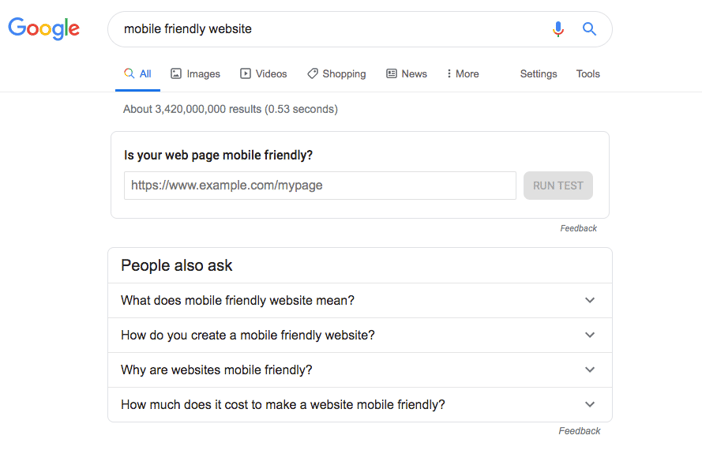This screenshot has width=702, height=454.
Task: Click the Google logo
Action: pyautogui.click(x=44, y=29)
